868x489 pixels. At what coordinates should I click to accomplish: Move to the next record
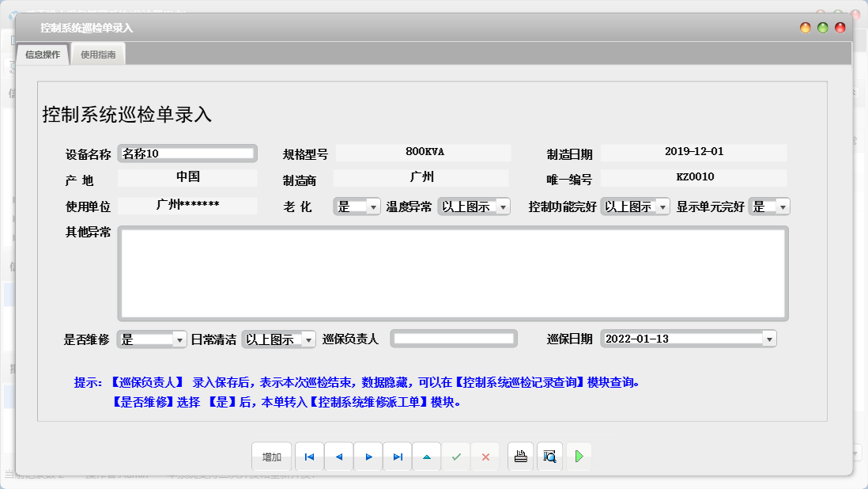(368, 457)
